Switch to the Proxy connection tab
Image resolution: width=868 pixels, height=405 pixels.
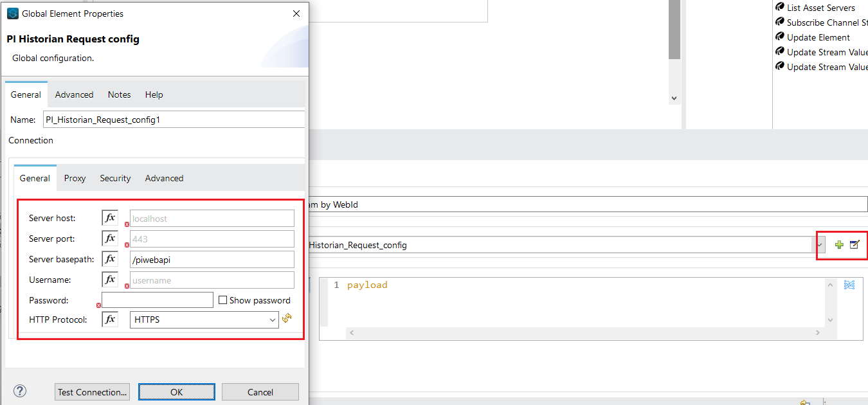75,178
